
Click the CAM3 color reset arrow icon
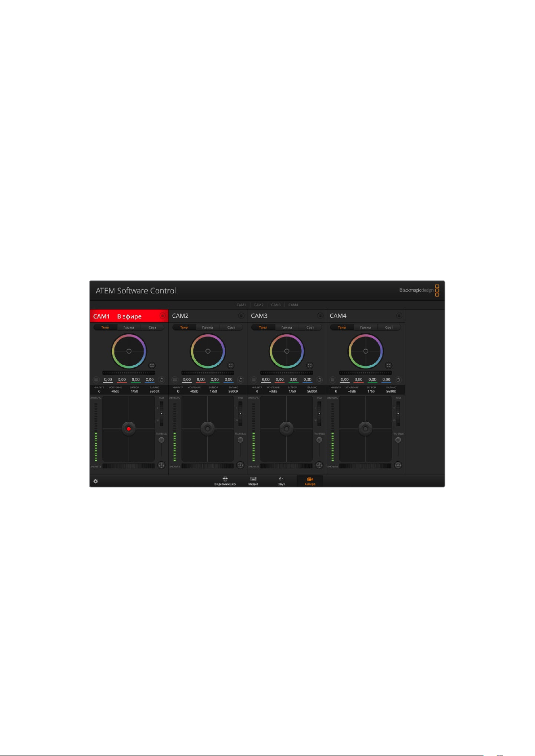pyautogui.click(x=320, y=380)
